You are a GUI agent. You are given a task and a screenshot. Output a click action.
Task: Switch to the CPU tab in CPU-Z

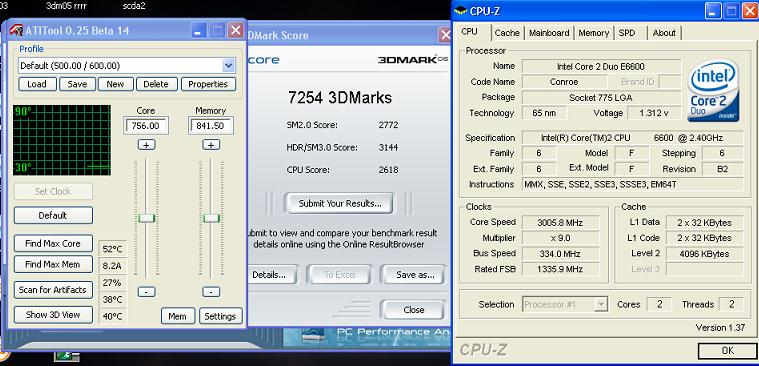(469, 32)
